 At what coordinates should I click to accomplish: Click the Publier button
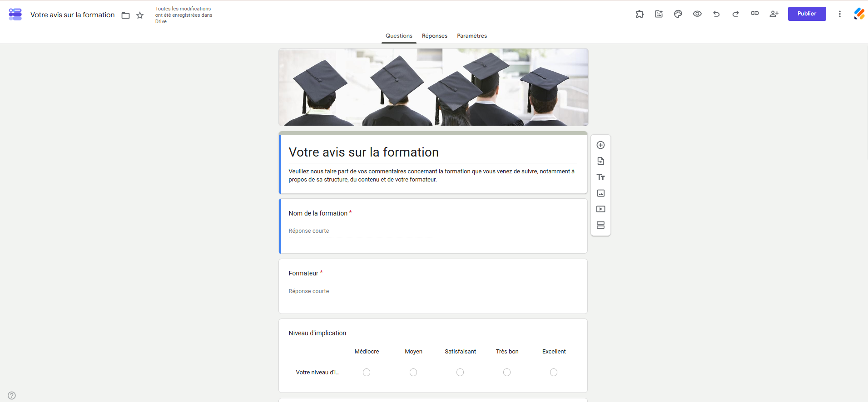[x=807, y=14]
